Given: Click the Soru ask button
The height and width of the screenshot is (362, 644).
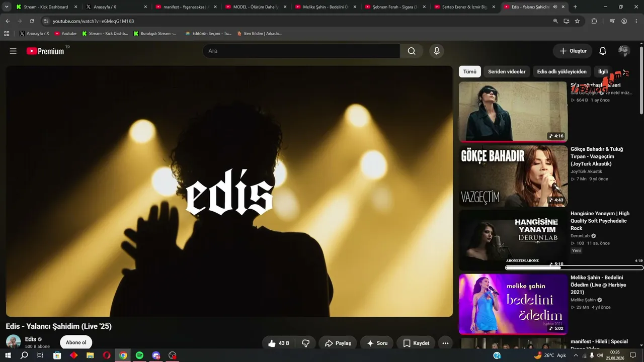Looking at the screenshot, I should (x=377, y=343).
